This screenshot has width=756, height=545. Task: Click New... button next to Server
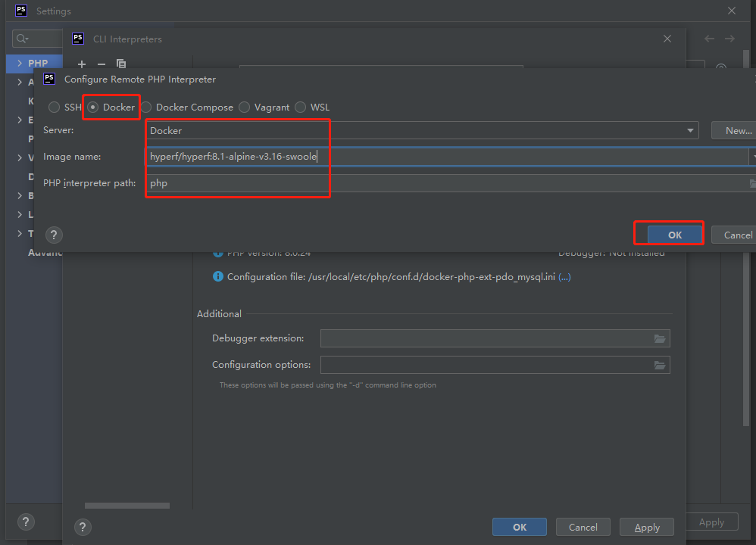click(733, 131)
